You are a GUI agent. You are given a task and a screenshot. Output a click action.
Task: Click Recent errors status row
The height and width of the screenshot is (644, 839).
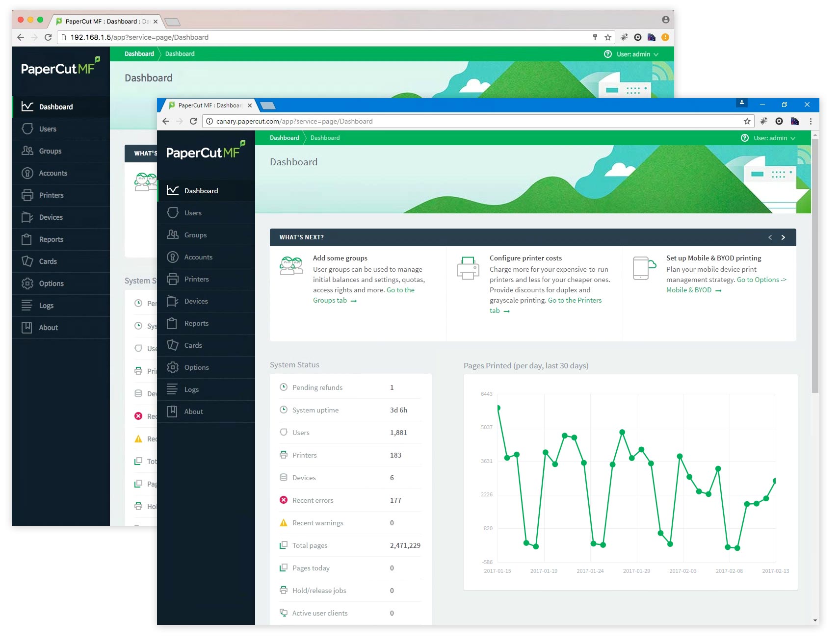350,500
